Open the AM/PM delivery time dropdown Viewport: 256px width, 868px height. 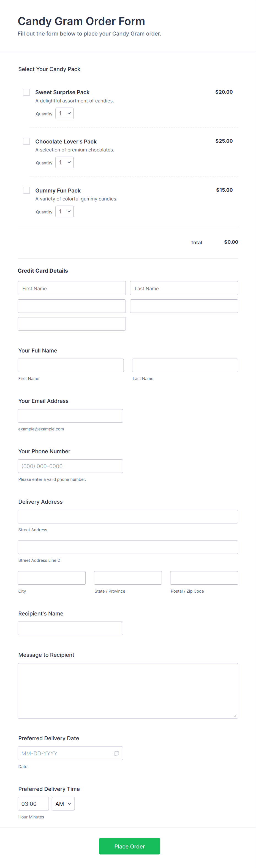point(63,804)
